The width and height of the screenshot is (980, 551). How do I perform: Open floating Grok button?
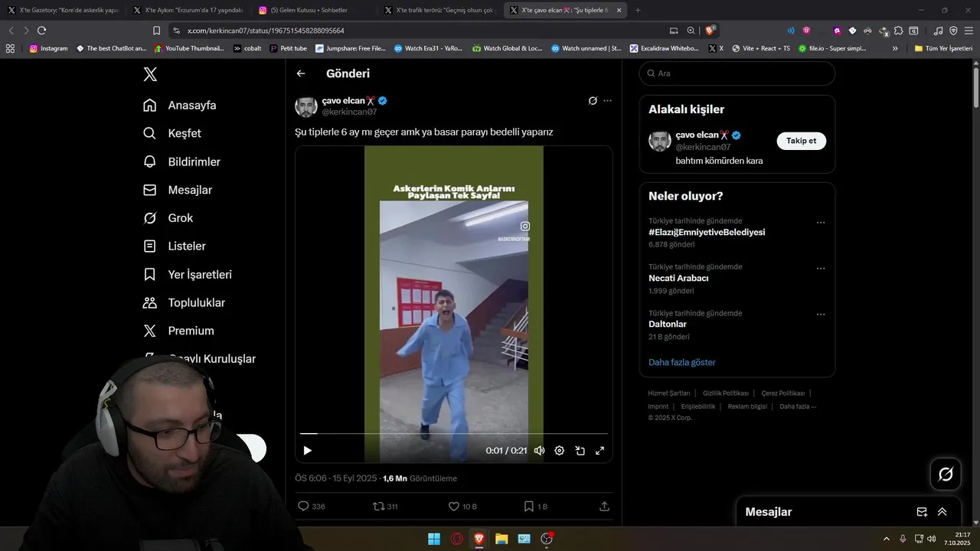946,474
